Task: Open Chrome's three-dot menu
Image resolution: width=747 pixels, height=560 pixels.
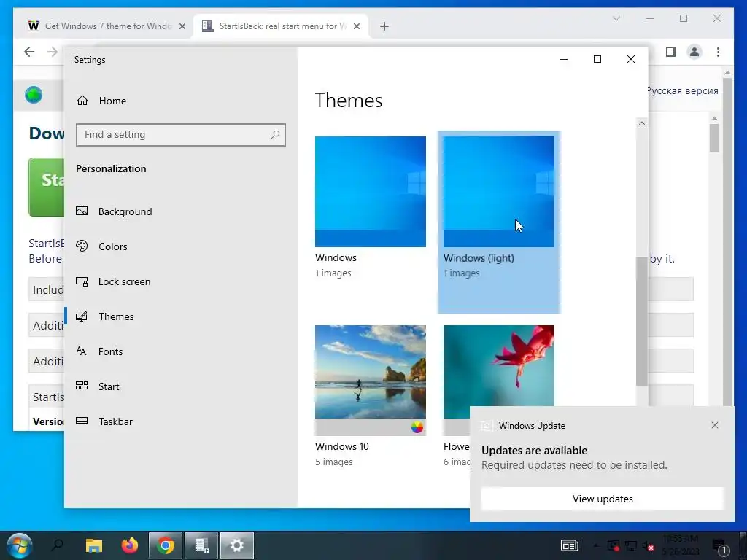Action: pyautogui.click(x=718, y=52)
